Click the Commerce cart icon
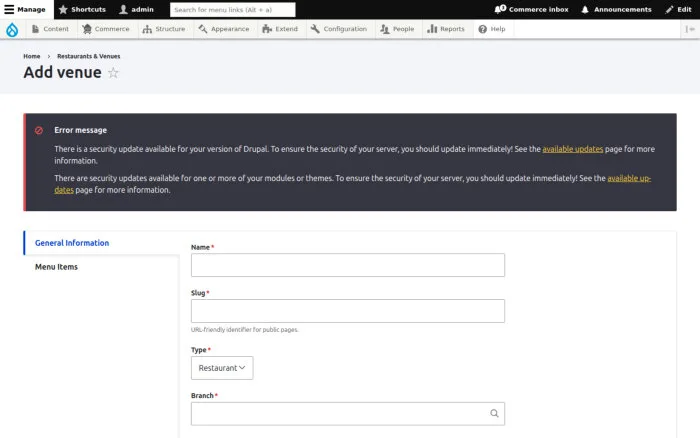700x438 pixels. tap(87, 29)
